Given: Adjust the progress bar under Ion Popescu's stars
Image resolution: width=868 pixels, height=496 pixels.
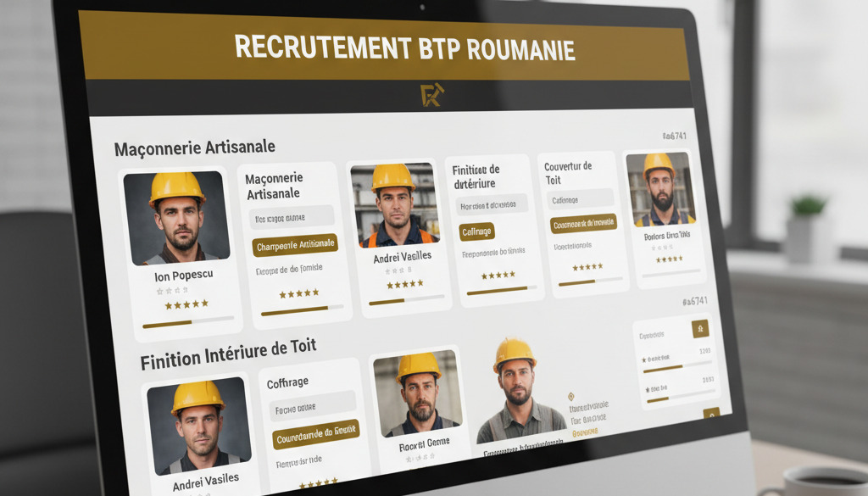Looking at the screenshot, I should (187, 322).
